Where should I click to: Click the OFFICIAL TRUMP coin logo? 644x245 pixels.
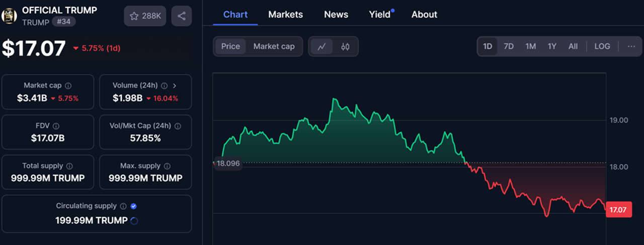pos(10,16)
